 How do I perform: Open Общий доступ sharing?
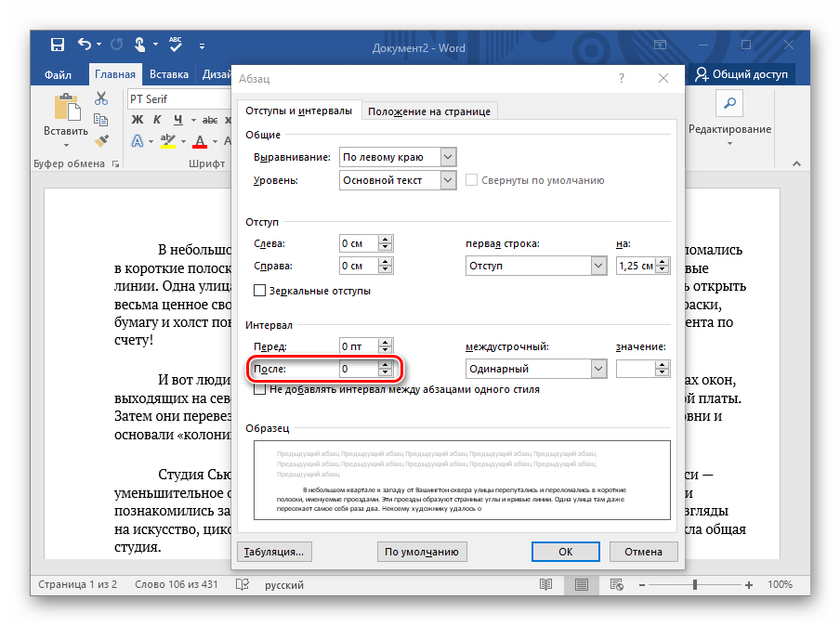pyautogui.click(x=742, y=74)
